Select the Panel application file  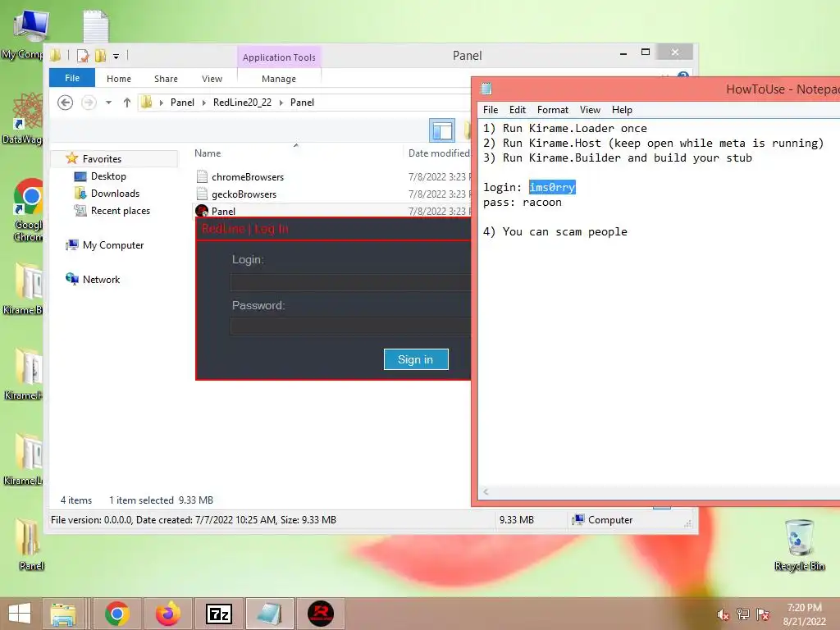pyautogui.click(x=223, y=211)
